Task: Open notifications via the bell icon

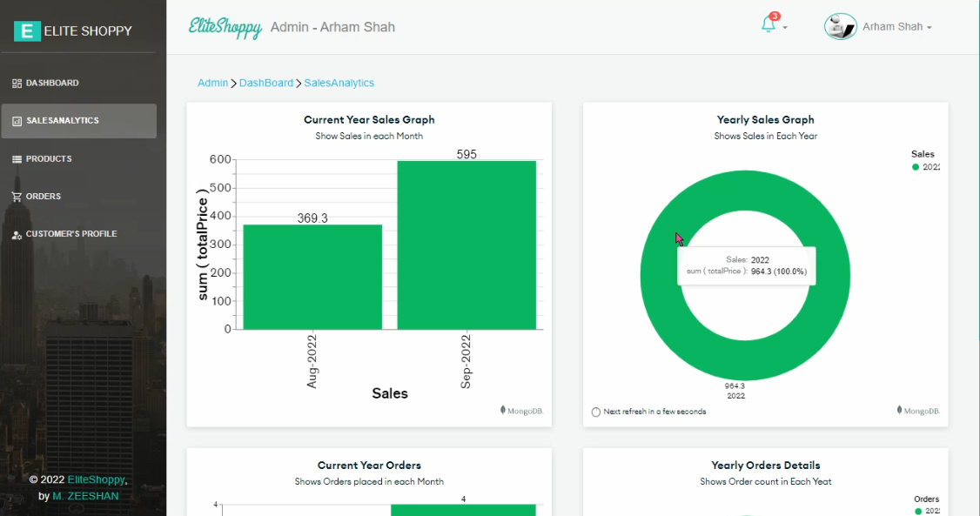Action: pos(769,24)
